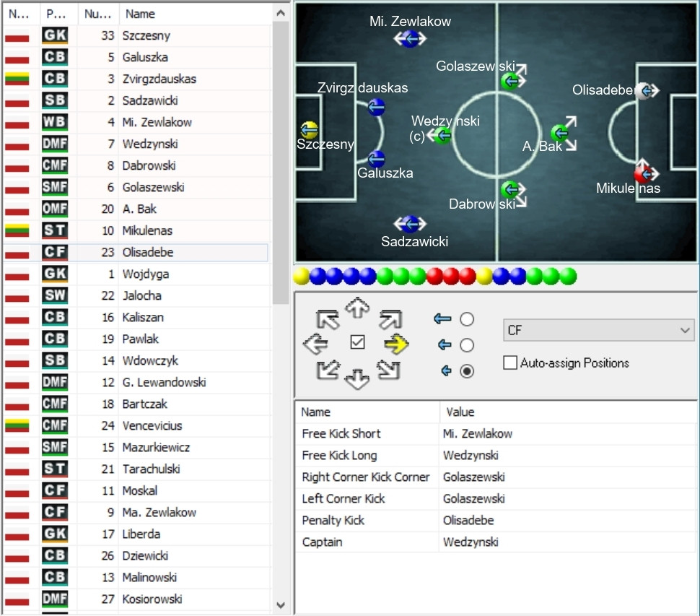
Task: Select the Left Corner Kick row
Action: [x=496, y=498]
